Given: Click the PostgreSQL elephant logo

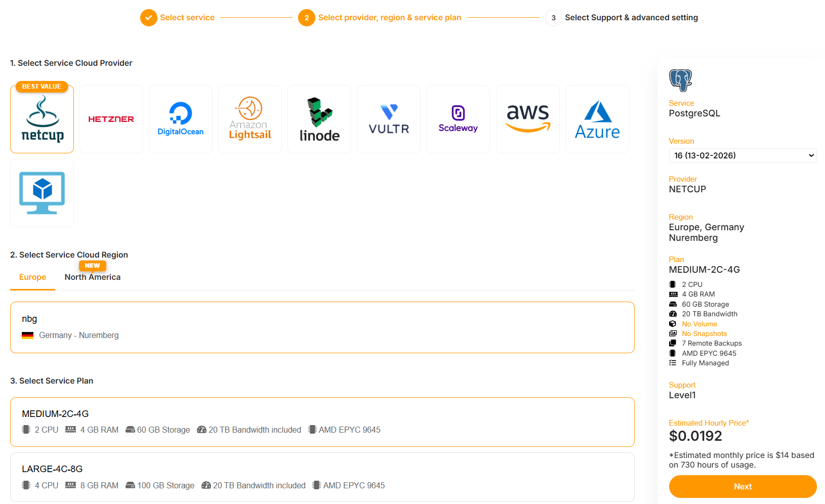Looking at the screenshot, I should [680, 80].
